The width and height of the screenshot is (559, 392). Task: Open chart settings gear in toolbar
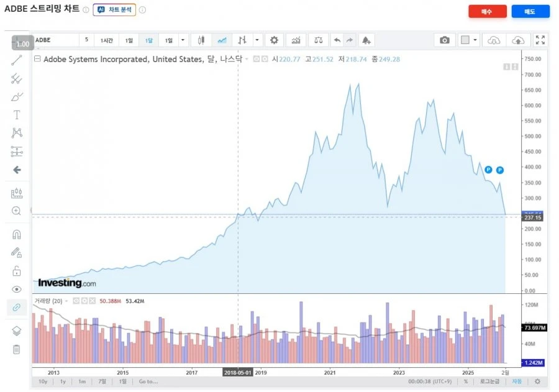(274, 40)
